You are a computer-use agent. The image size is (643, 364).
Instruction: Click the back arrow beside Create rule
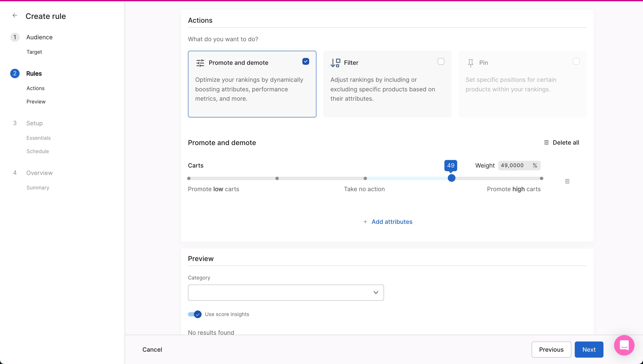click(15, 16)
